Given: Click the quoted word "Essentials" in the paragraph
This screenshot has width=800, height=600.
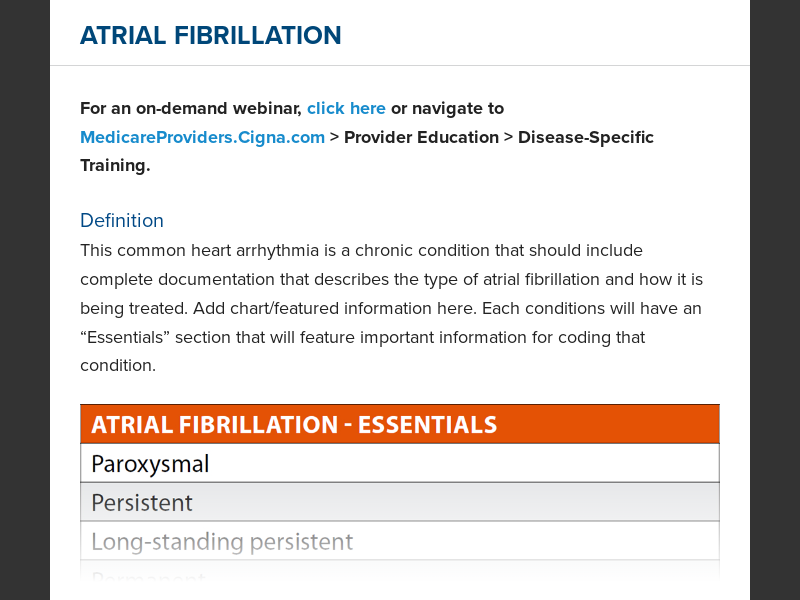Looking at the screenshot, I should [x=126, y=337].
